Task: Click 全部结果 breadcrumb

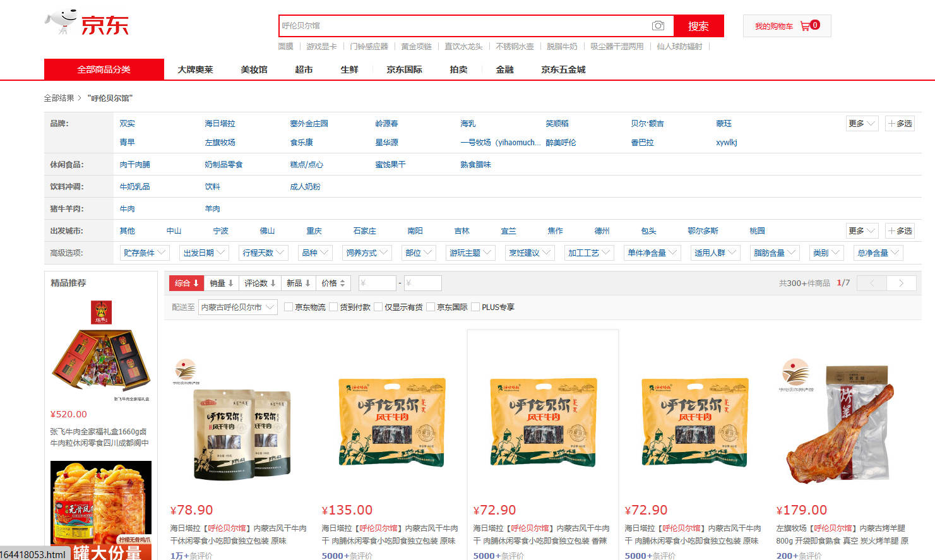Action: click(x=59, y=98)
